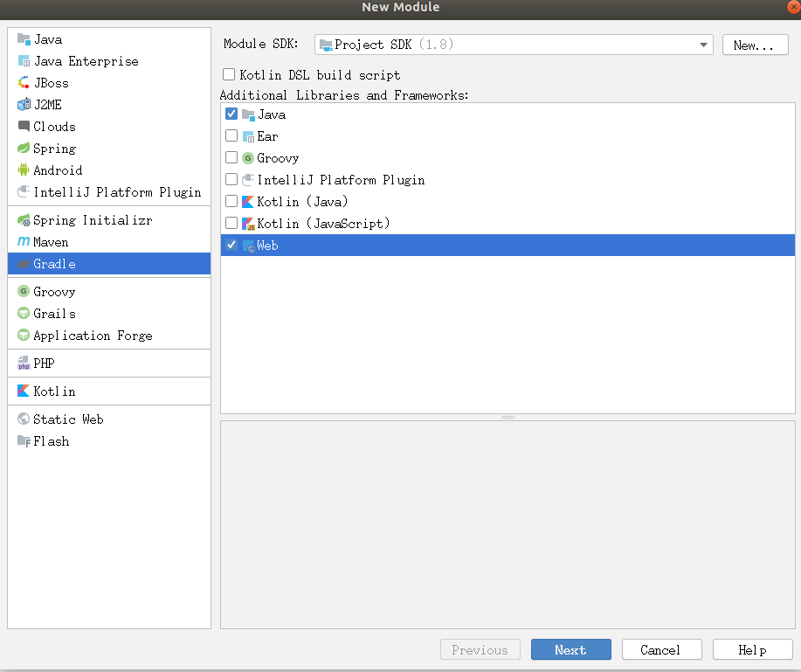801x672 pixels.
Task: Enable the Ear framework checkbox
Action: pos(231,135)
